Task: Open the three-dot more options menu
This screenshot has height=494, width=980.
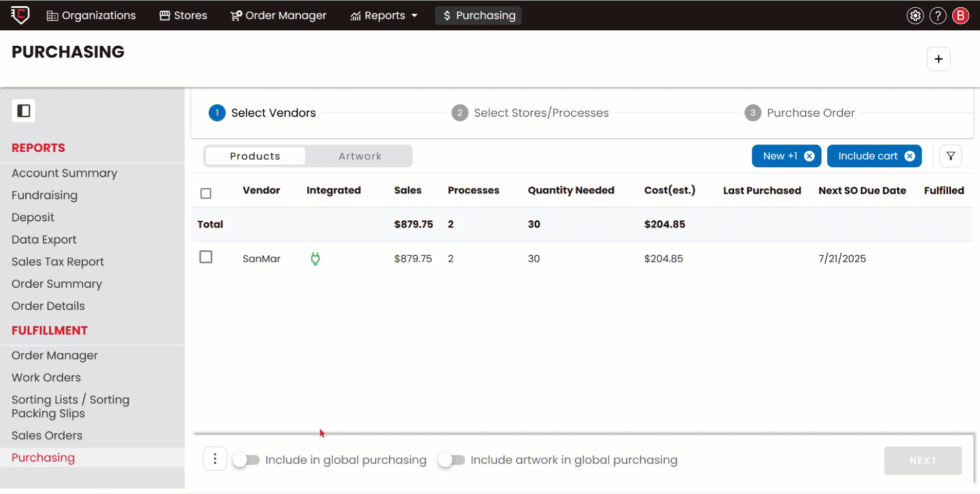Action: click(x=215, y=458)
